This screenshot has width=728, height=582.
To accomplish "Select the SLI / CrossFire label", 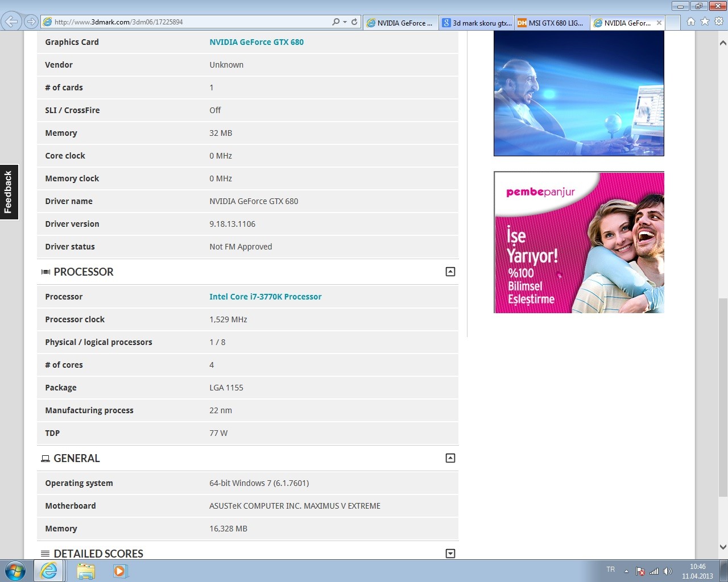I will [72, 110].
